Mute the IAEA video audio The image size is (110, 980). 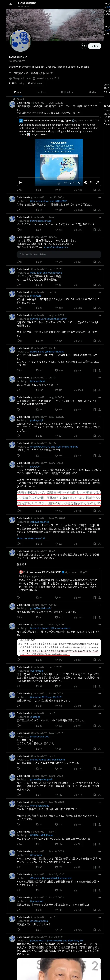point(80,183)
